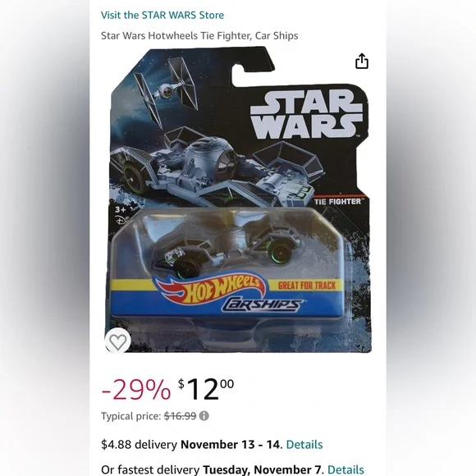
Task: Open Details for fastest delivery Tuesday
Action: coord(346,469)
